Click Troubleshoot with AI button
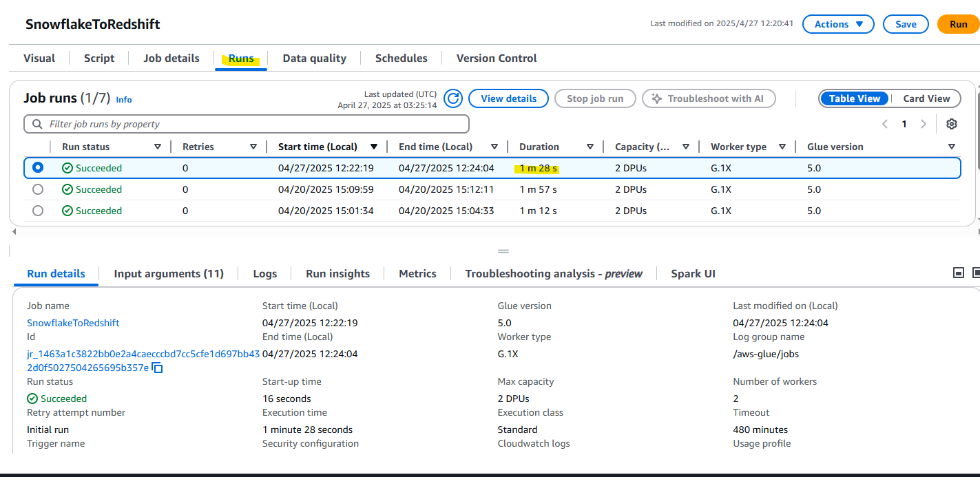 pos(709,98)
